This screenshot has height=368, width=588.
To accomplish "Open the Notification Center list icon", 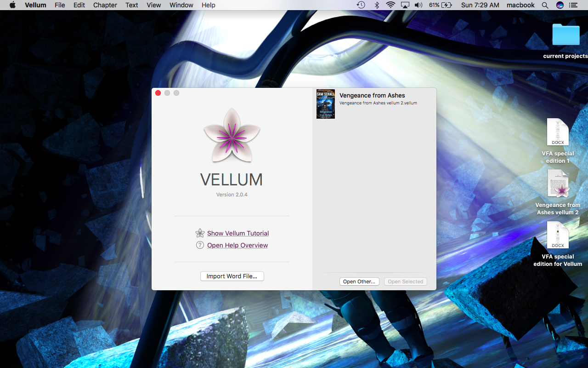I will [x=573, y=5].
